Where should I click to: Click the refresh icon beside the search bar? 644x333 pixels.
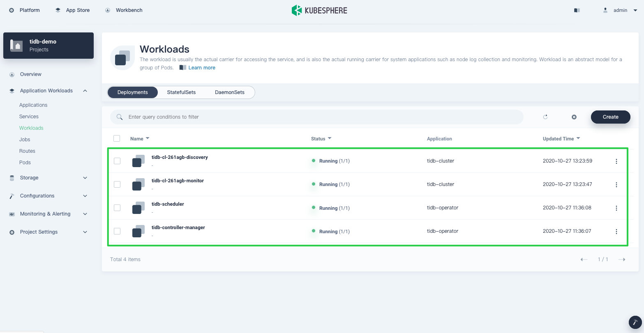pyautogui.click(x=545, y=117)
